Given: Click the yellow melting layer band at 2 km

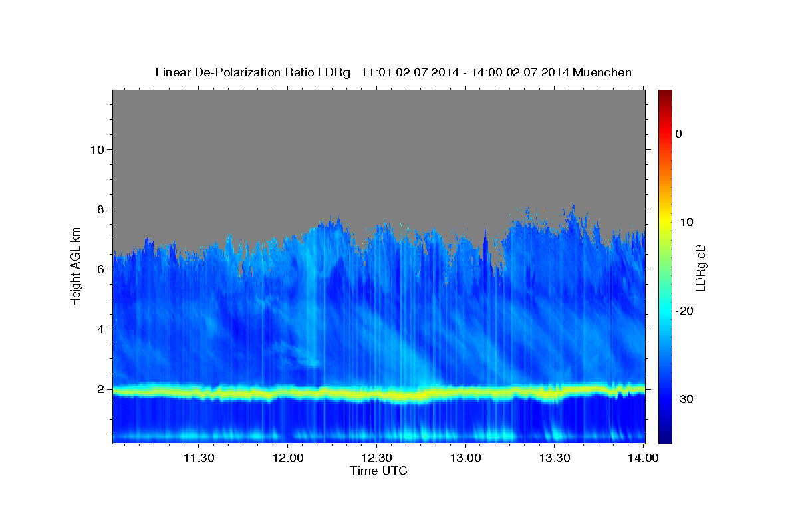Looking at the screenshot, I should pos(379,393).
